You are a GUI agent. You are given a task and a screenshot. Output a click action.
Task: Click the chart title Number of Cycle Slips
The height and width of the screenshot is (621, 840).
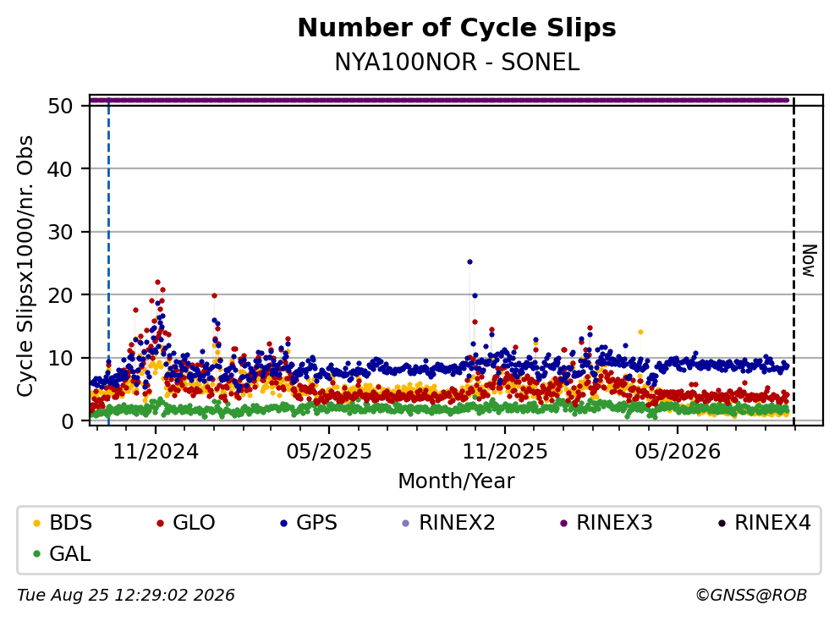point(457,28)
